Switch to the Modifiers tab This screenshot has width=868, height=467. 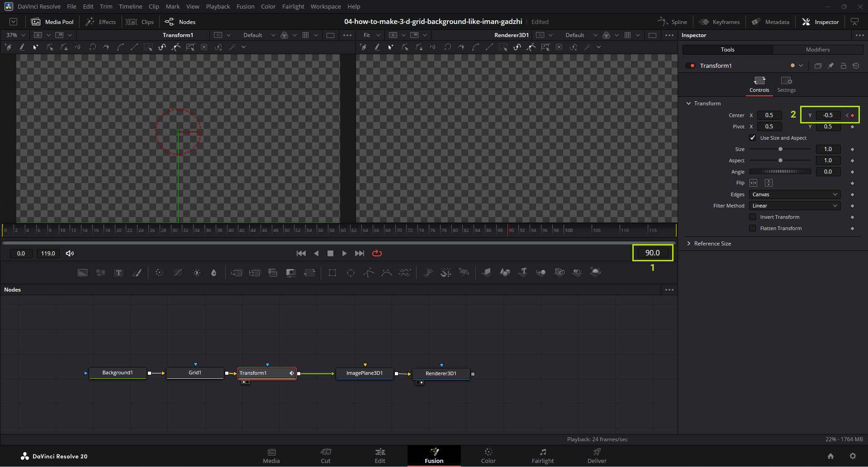tap(817, 50)
